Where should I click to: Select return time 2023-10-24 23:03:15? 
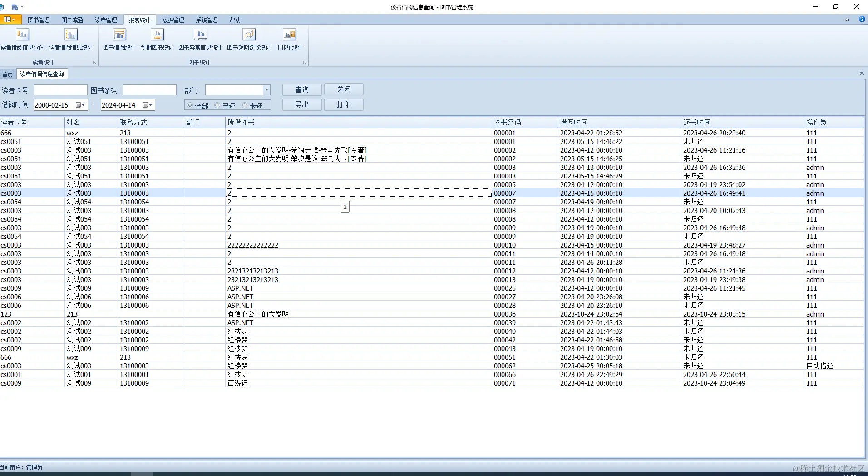point(743,314)
